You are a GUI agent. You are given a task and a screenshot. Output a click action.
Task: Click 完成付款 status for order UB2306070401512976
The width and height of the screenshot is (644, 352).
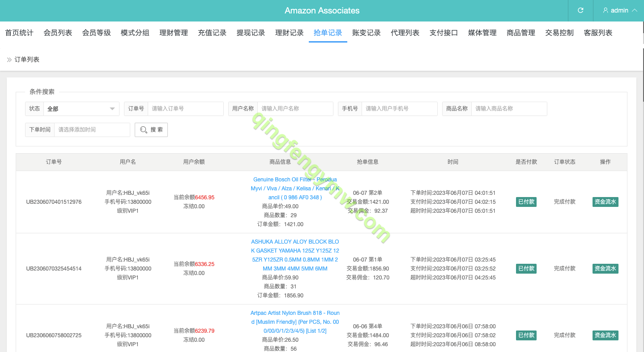point(565,202)
